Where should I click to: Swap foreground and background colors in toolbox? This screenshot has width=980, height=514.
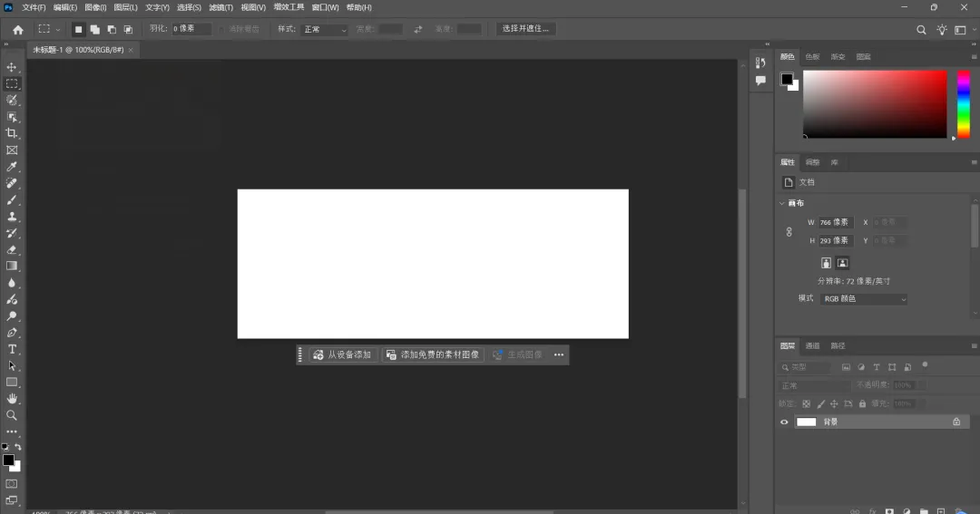point(18,447)
